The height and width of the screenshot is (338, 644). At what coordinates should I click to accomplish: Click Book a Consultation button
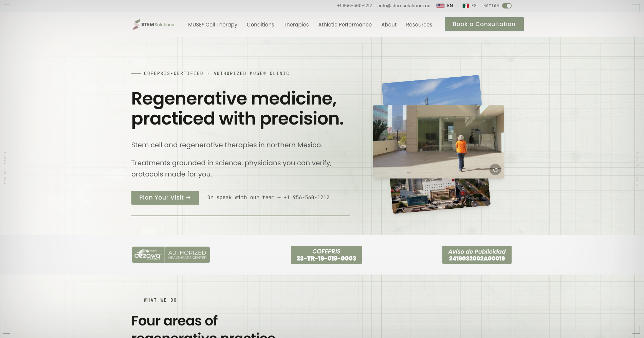pos(484,24)
